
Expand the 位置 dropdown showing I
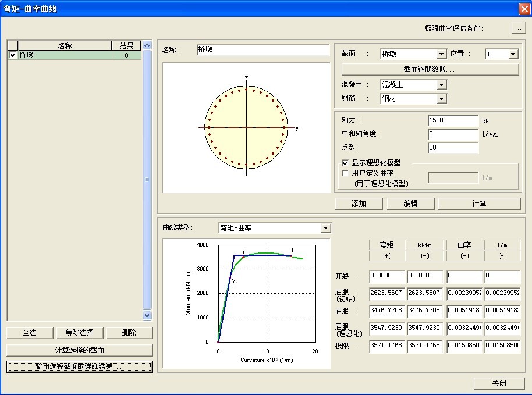tap(513, 54)
